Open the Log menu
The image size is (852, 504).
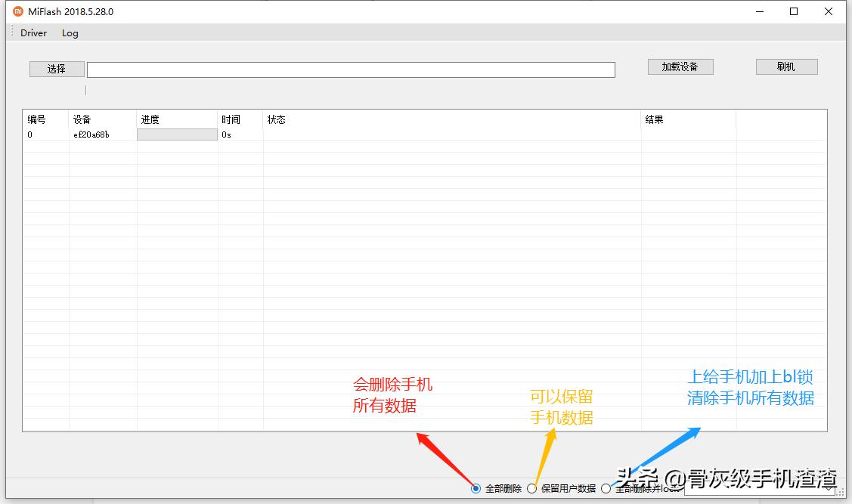click(70, 32)
